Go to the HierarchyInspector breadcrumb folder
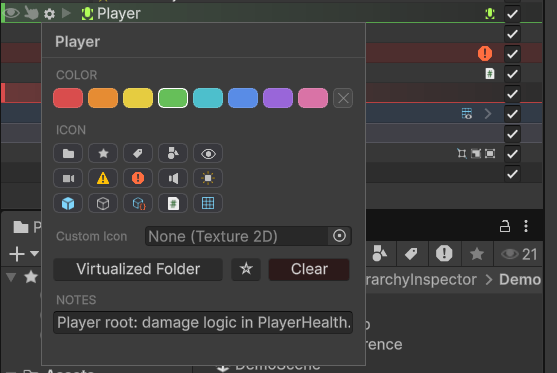This screenshot has height=373, width=557. click(421, 280)
